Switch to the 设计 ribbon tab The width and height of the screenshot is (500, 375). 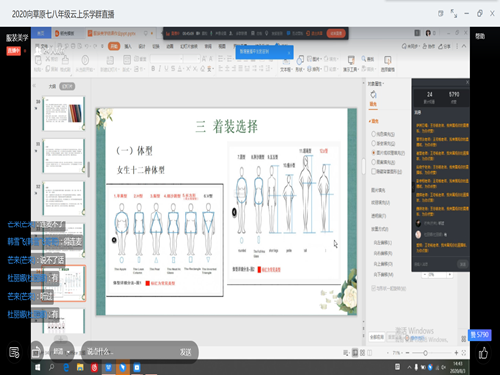point(142,46)
